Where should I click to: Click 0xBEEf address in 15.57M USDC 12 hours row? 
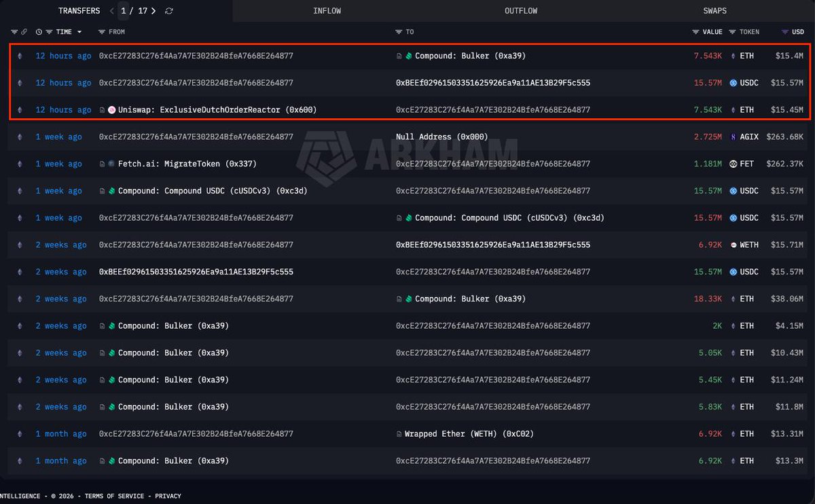click(493, 83)
